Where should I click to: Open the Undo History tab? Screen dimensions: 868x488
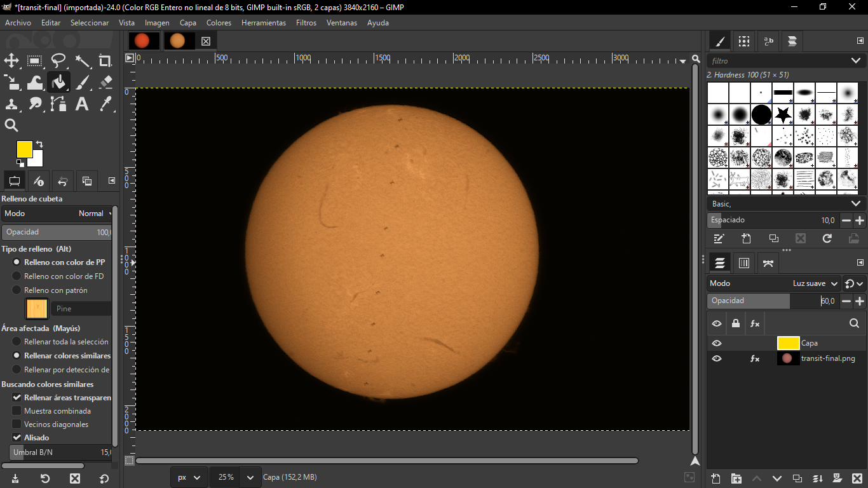tap(62, 181)
